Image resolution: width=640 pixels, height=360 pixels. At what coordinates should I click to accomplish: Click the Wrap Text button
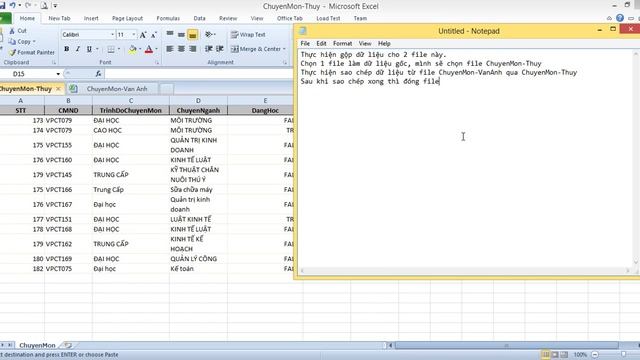tap(248, 35)
